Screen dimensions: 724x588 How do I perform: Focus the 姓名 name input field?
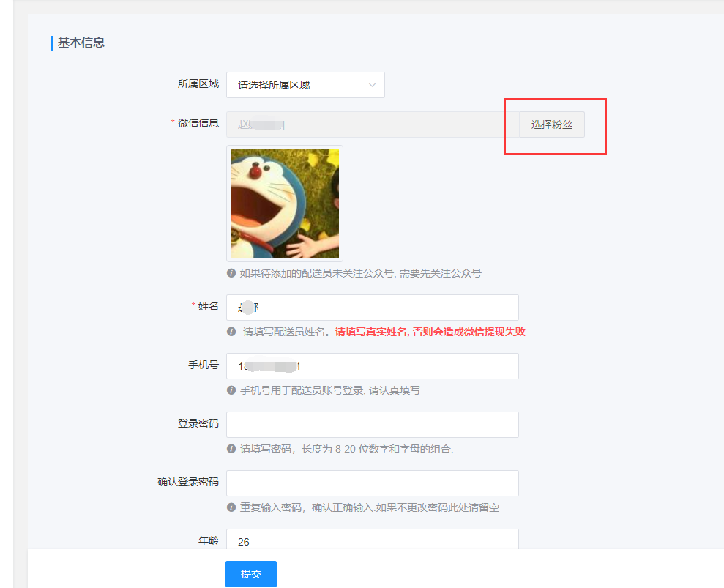tap(373, 308)
